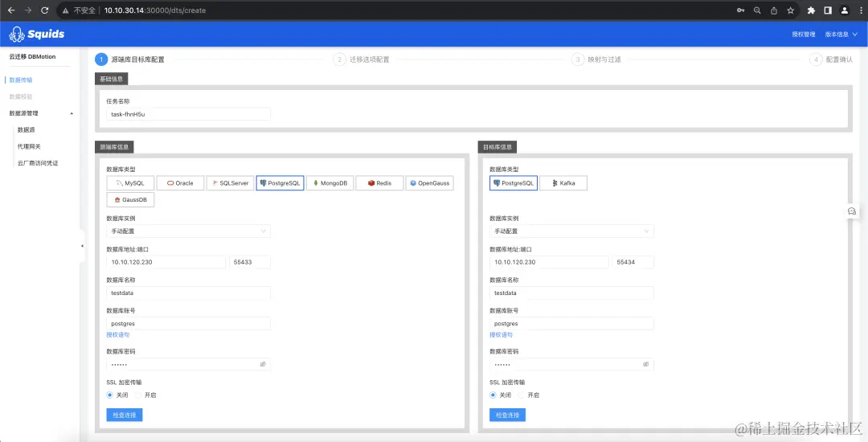Click the browser address bar URL
The height and width of the screenshot is (442, 868).
(155, 10)
